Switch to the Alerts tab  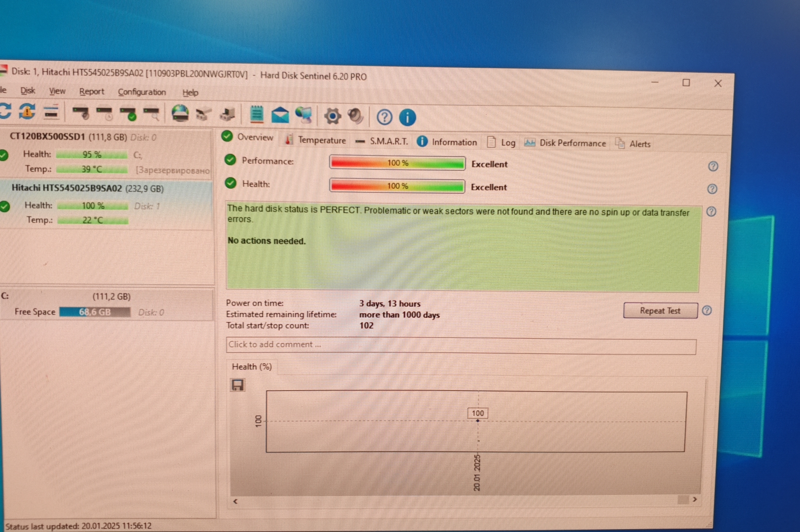pyautogui.click(x=633, y=144)
